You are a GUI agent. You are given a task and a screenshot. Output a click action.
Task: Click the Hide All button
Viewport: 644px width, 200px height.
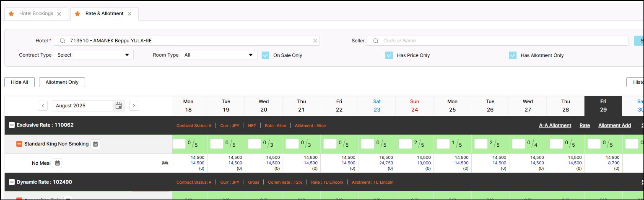pyautogui.click(x=19, y=82)
